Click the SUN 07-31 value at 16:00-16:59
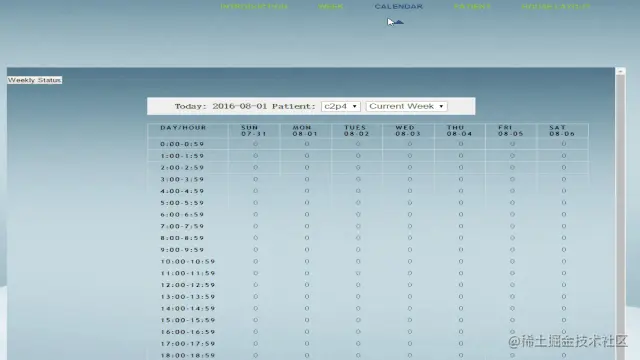 click(256, 332)
